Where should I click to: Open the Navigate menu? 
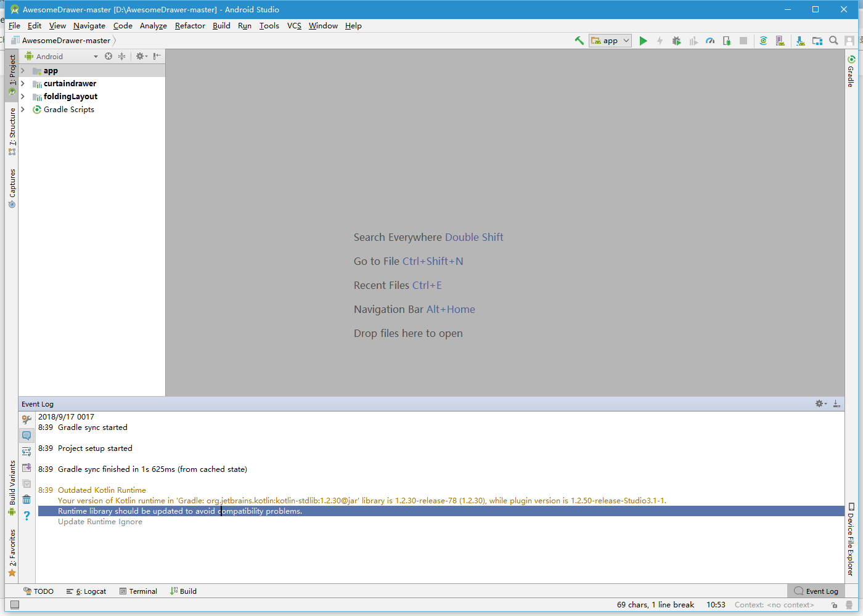click(89, 26)
